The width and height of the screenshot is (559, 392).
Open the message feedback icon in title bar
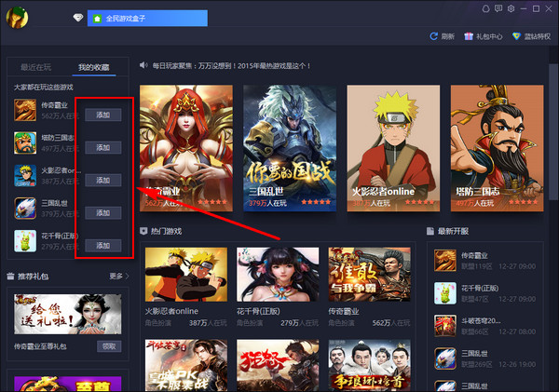pos(498,9)
